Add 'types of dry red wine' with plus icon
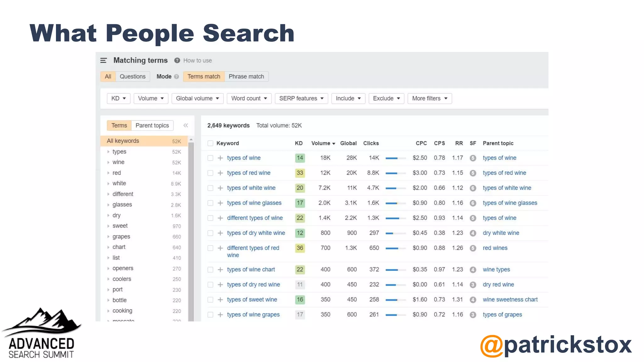The width and height of the screenshot is (644, 362). click(220, 285)
